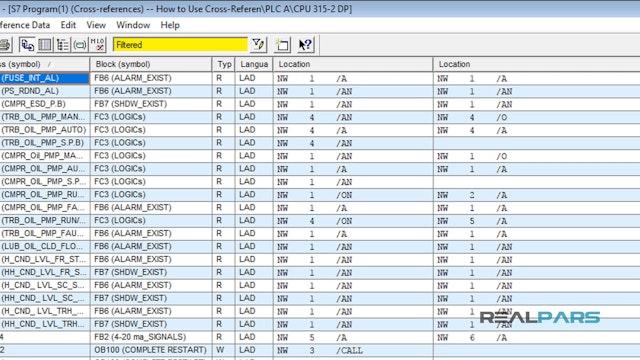The height and width of the screenshot is (360, 640).
Task: Select the (CMPR_OIL_PMP_S.P... address cell
Action: (x=44, y=182)
